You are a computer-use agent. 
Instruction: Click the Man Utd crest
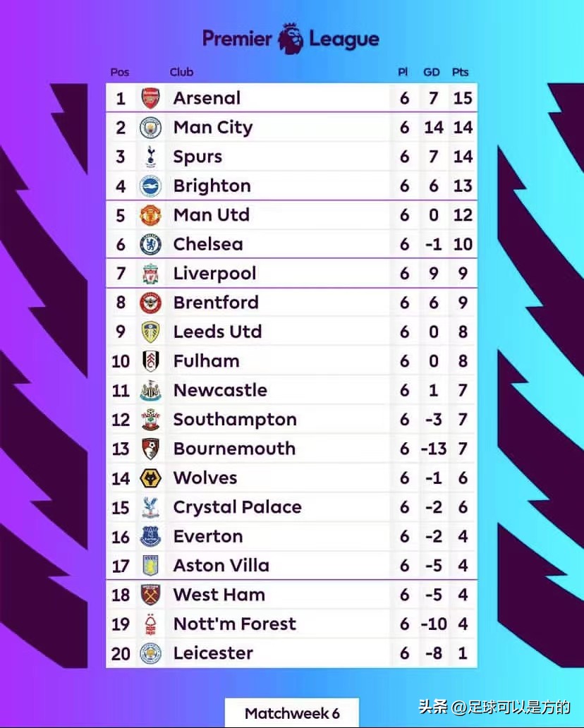pos(150,215)
